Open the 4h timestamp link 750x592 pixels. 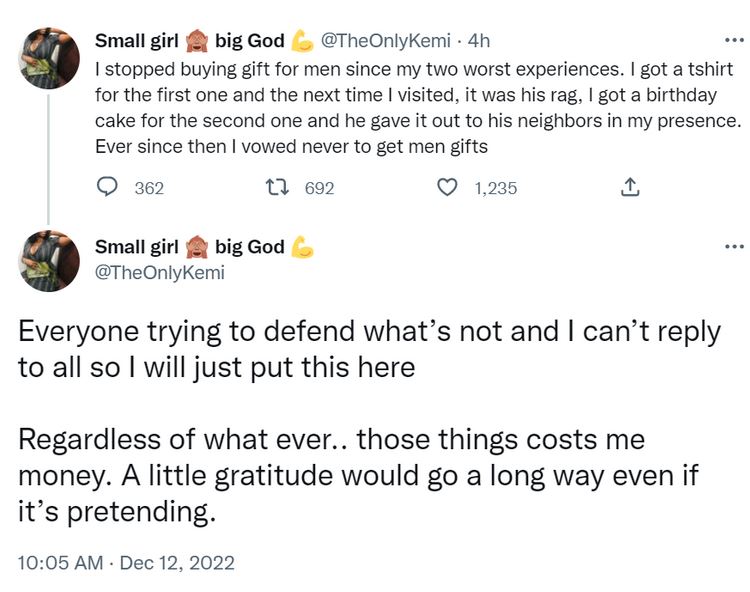(479, 41)
